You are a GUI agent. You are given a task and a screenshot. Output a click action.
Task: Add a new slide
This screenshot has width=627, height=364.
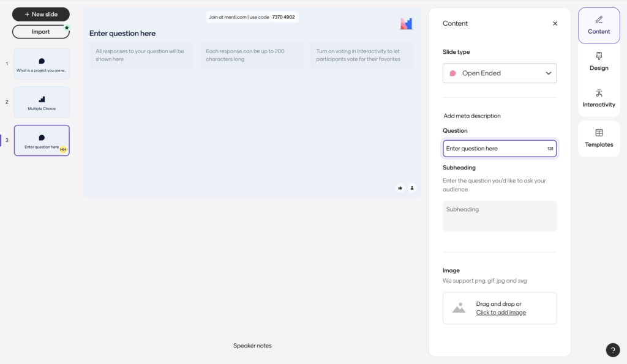click(41, 14)
